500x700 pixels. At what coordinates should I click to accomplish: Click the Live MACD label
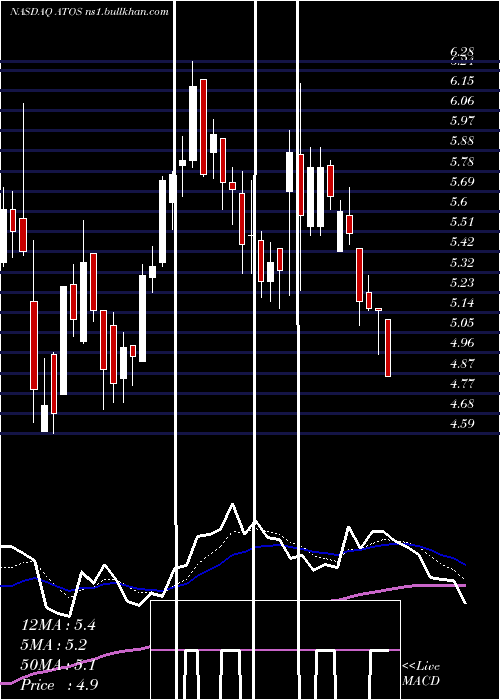click(421, 674)
